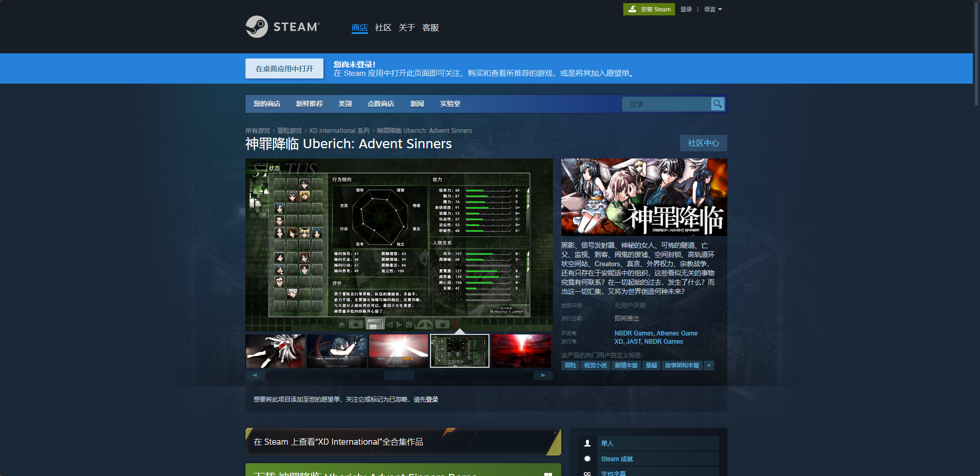Click the Steam achievements star icon
The image size is (980, 476).
(587, 459)
